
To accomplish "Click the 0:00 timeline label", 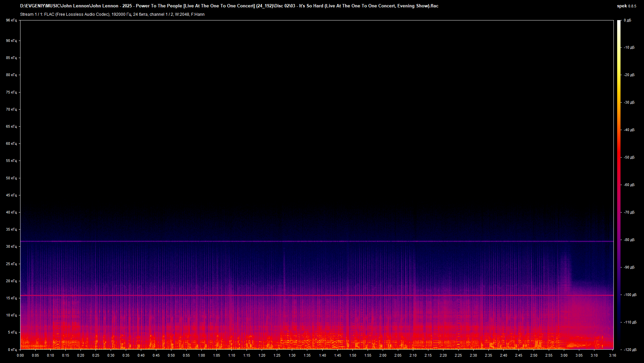I will click(20, 356).
